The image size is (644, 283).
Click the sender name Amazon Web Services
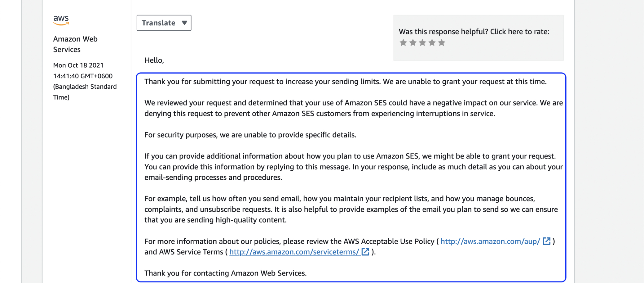click(x=75, y=44)
